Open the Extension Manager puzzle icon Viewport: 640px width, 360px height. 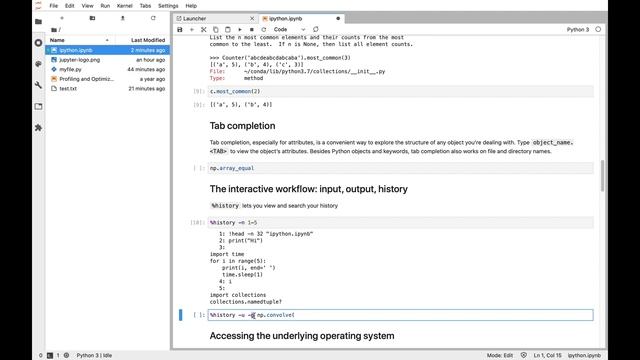pos(38,128)
